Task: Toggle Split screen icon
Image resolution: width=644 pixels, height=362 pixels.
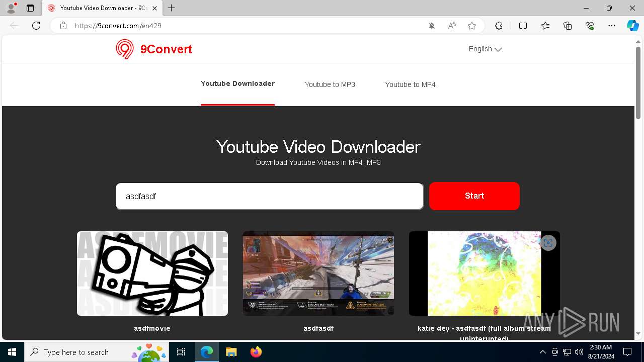Action: [x=523, y=26]
